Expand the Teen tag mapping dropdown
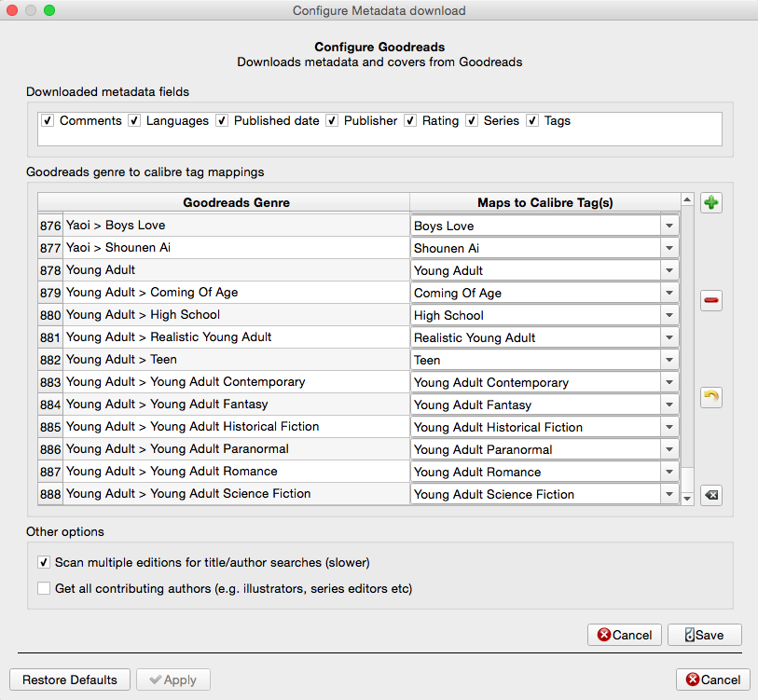The image size is (758, 700). (669, 361)
